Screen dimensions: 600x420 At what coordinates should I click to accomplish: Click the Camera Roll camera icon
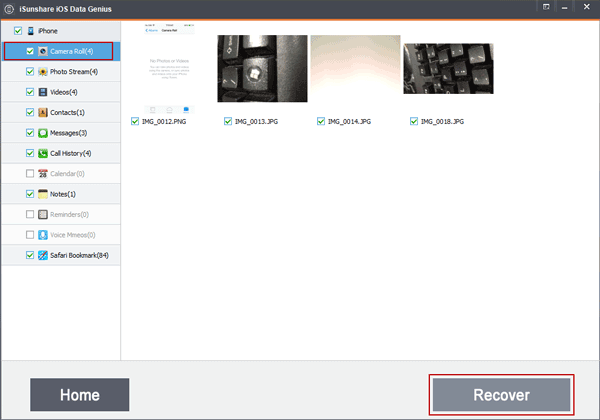43,51
